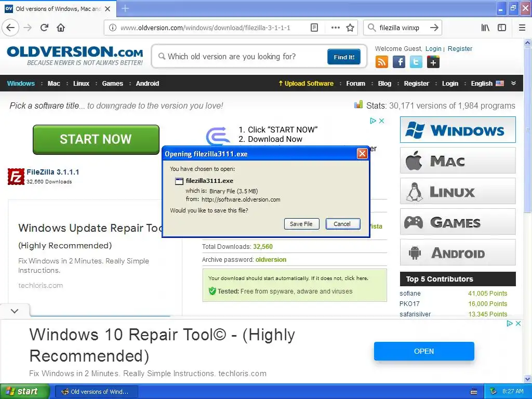The image size is (532, 399).
Task: Open the Blog nav link
Action: 384,84
